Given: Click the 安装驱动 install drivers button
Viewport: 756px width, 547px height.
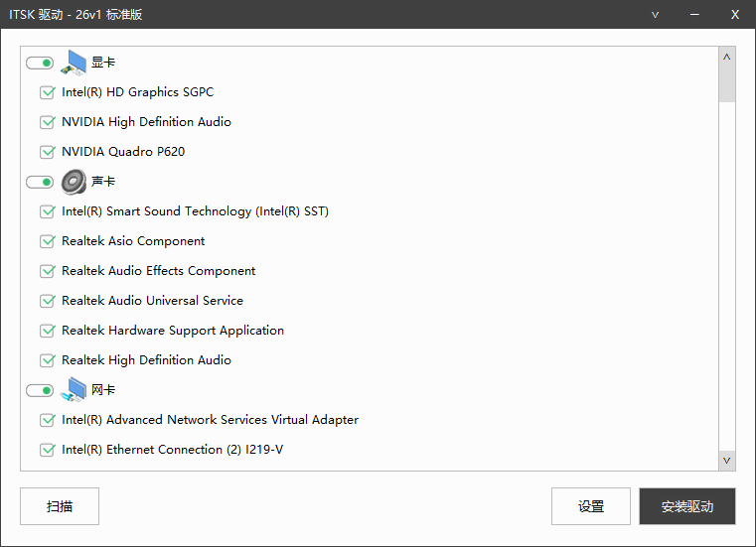Looking at the screenshot, I should click(687, 506).
